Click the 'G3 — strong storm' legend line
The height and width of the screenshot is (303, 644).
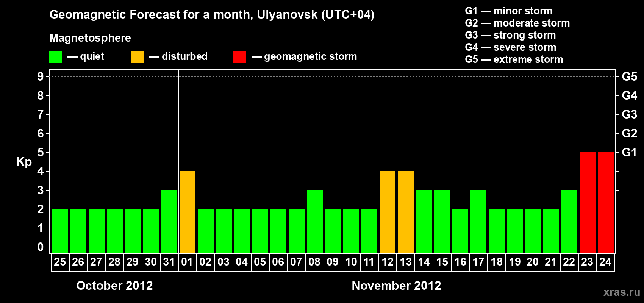tap(510, 35)
